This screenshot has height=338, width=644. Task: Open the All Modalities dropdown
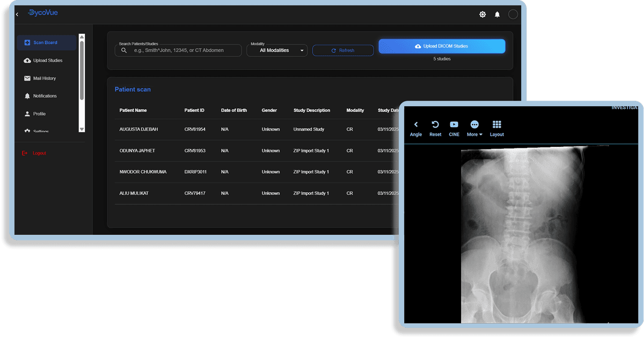point(277,50)
